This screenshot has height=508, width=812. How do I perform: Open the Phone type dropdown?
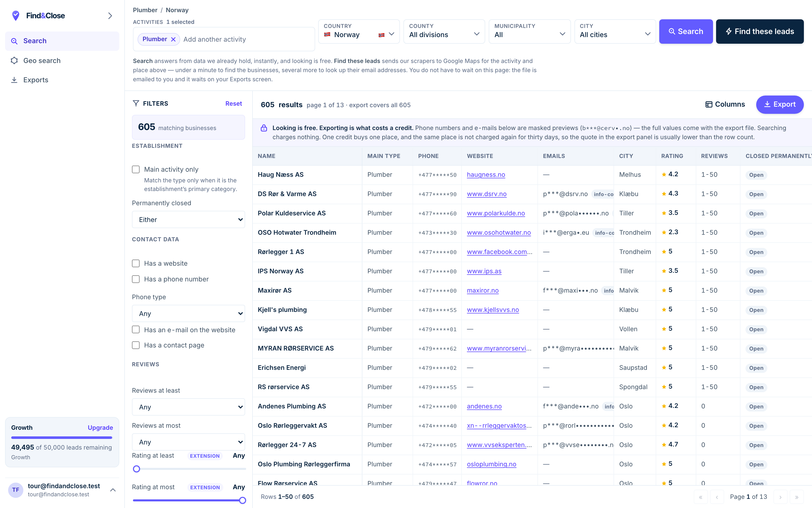point(188,313)
